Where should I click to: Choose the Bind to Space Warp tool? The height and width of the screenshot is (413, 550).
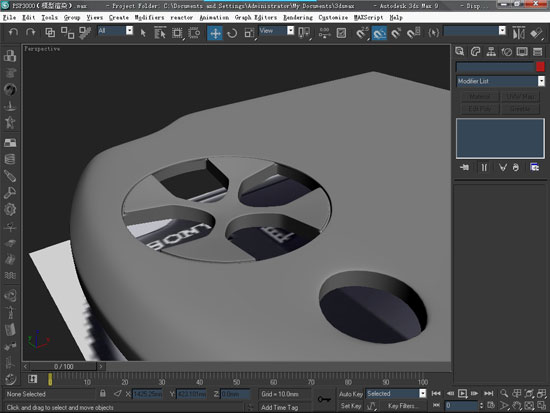pyautogui.click(x=85, y=33)
